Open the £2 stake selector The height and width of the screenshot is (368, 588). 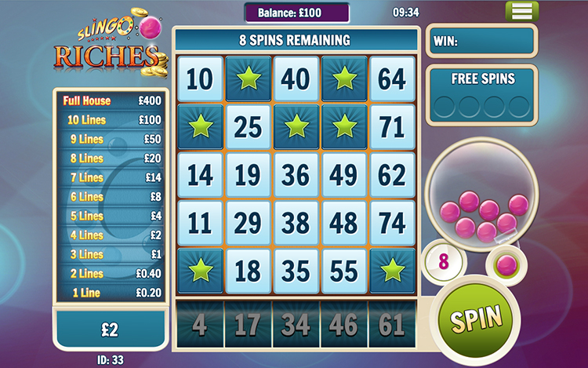click(x=111, y=329)
